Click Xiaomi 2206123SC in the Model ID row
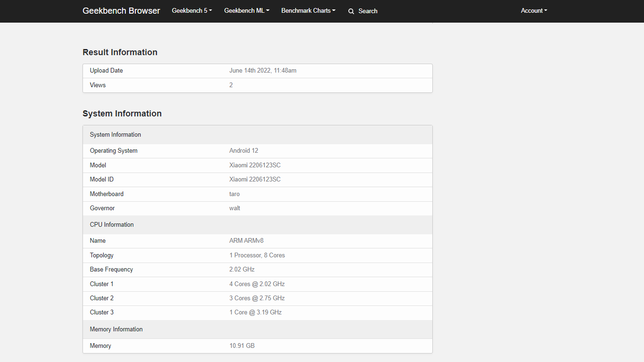644x362 pixels. click(255, 180)
